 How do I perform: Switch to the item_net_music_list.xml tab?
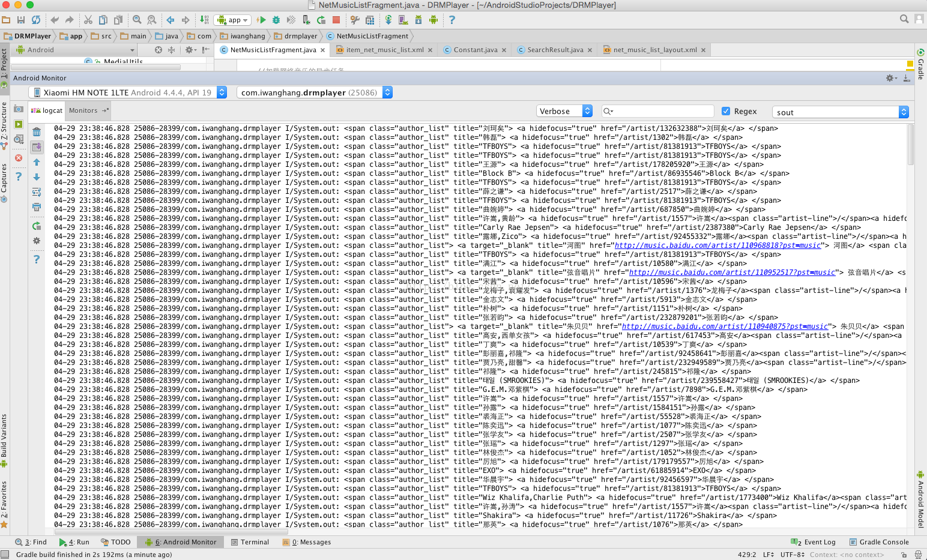tap(385, 50)
